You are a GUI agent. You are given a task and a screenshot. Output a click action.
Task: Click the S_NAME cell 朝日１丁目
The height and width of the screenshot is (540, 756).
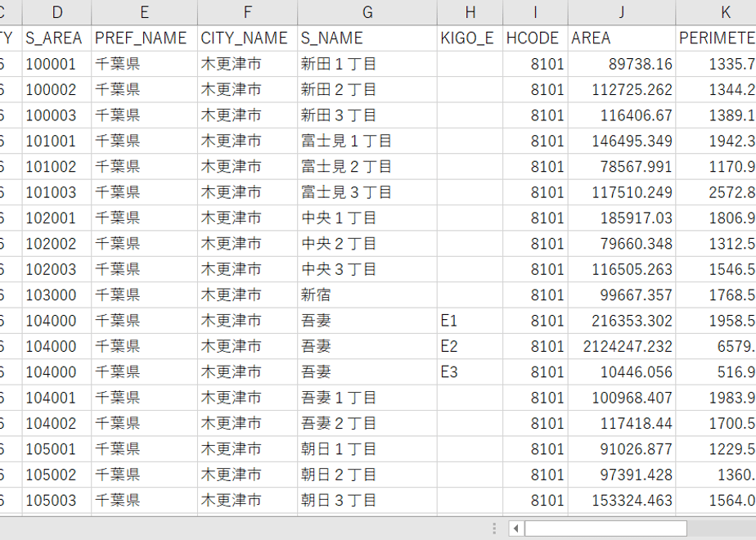point(367,449)
